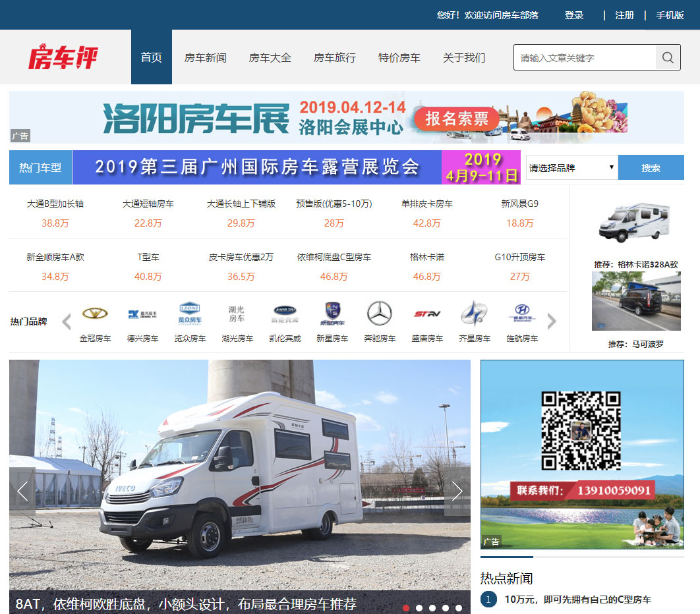Open the 格林卡诺328A款 recommended thumbnail
The width and height of the screenshot is (700, 614).
[x=635, y=223]
